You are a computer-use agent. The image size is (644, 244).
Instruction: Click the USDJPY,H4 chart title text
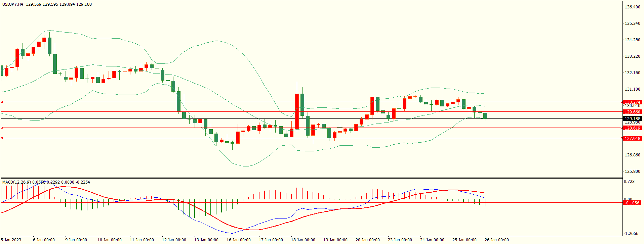pos(12,4)
